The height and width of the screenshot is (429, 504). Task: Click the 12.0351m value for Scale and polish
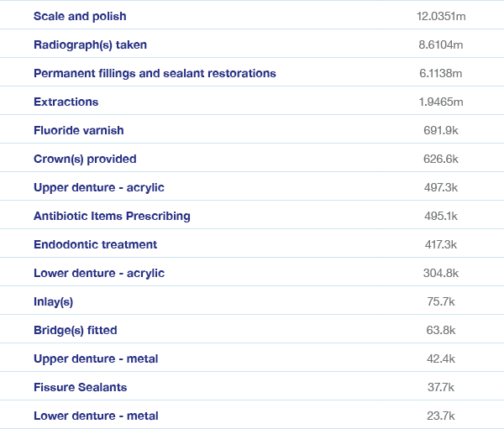(x=440, y=16)
